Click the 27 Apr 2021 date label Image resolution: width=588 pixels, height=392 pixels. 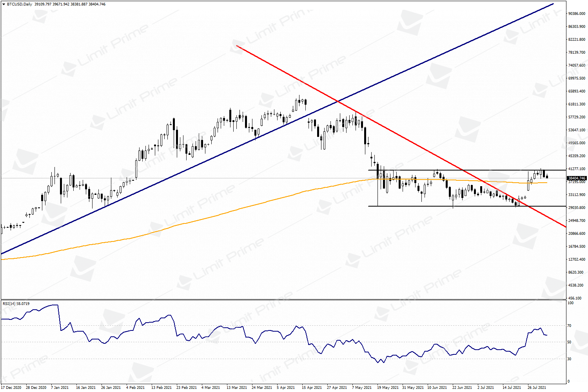(337, 388)
